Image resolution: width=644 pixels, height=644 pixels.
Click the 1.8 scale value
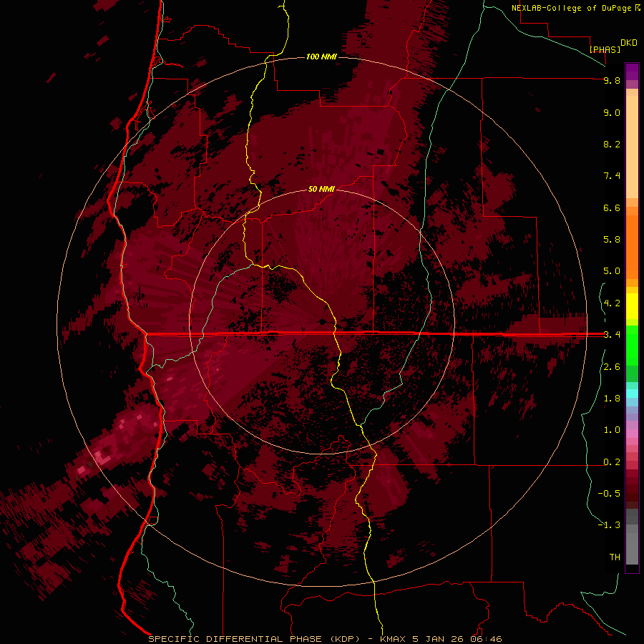point(612,399)
